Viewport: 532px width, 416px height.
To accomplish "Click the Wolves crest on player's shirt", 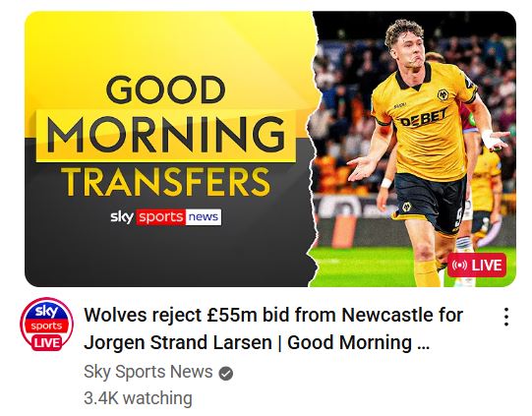I will (442, 94).
